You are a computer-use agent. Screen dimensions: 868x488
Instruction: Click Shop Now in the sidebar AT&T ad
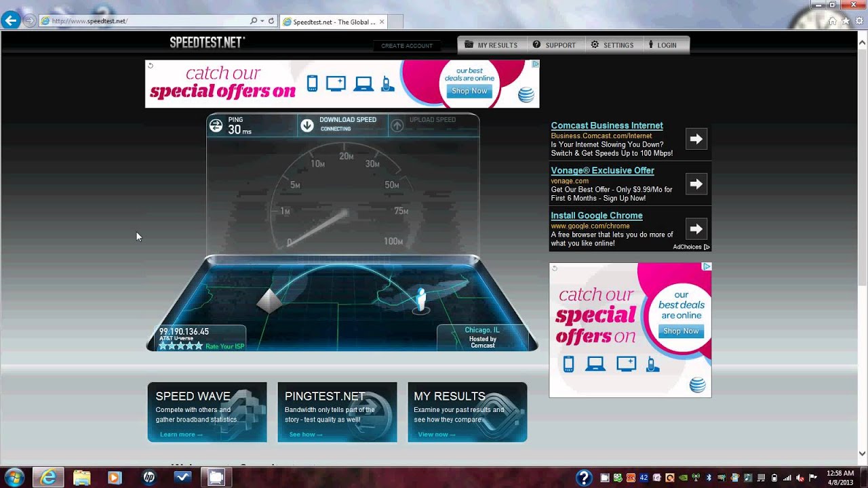click(x=681, y=331)
